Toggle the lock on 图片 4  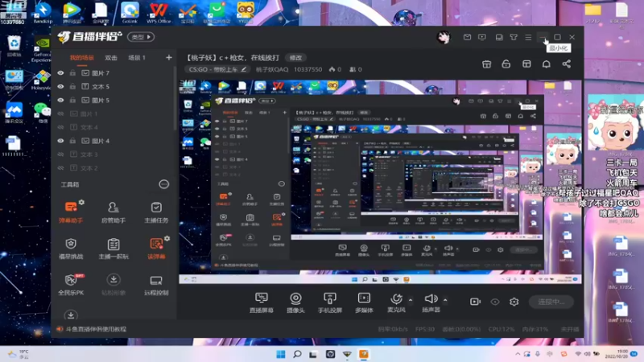(72, 141)
